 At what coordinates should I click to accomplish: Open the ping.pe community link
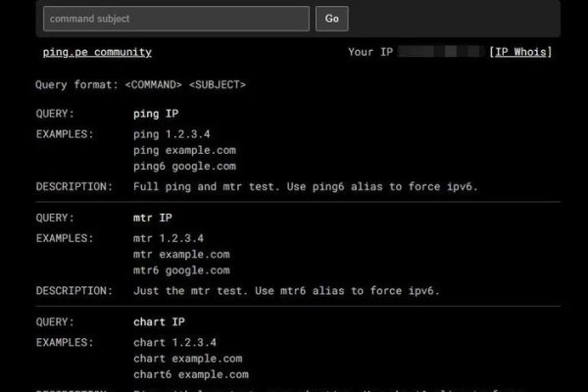point(97,52)
